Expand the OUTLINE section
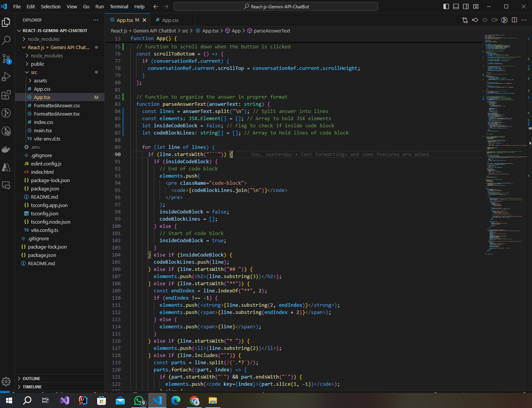532x408 pixels. [60, 379]
